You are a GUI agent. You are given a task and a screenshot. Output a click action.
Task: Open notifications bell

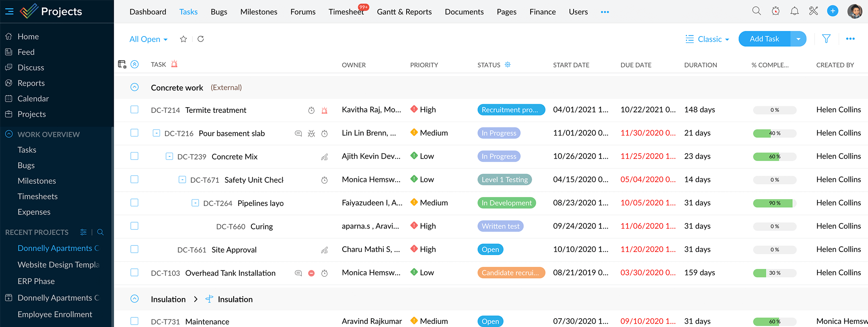click(794, 11)
